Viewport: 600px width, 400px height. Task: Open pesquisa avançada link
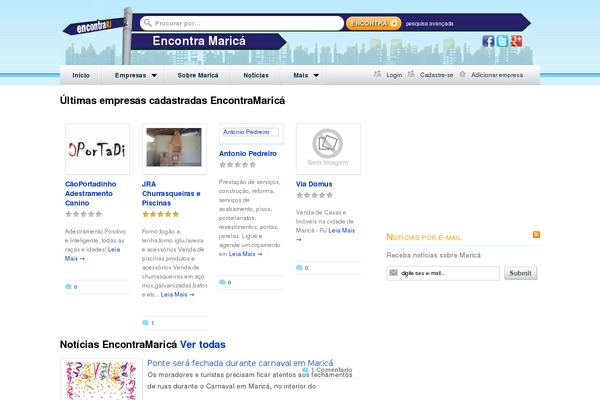pyautogui.click(x=429, y=24)
